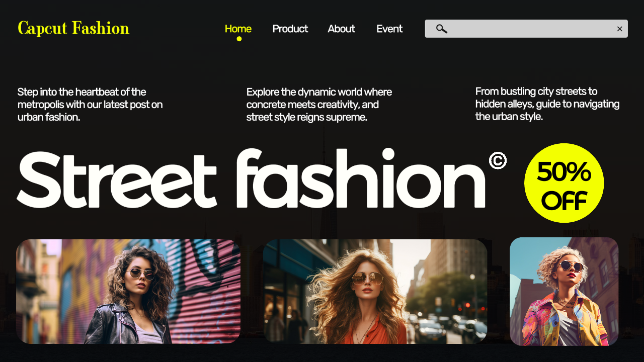Select the 'Step into the heartbeat' paragraph
Screen dimensions: 644x362
coord(91,105)
